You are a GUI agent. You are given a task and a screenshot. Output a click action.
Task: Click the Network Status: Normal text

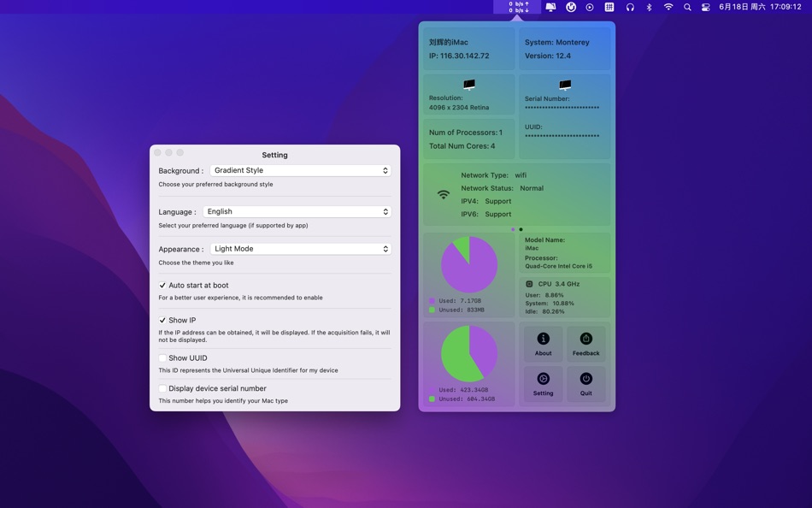tap(503, 188)
